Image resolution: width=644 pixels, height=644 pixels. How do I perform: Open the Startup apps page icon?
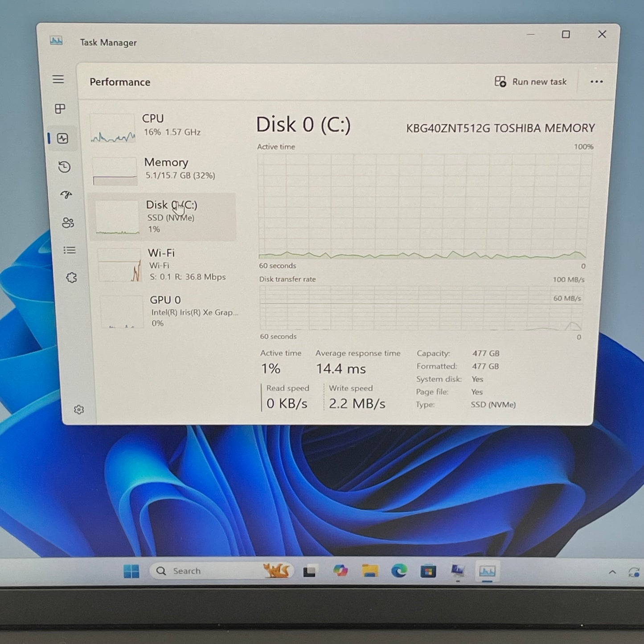(66, 195)
